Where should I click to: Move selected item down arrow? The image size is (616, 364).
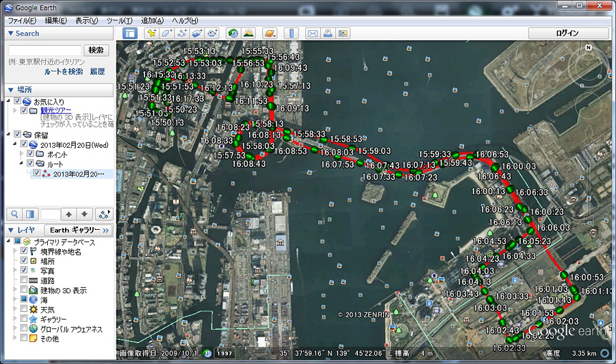(x=84, y=214)
